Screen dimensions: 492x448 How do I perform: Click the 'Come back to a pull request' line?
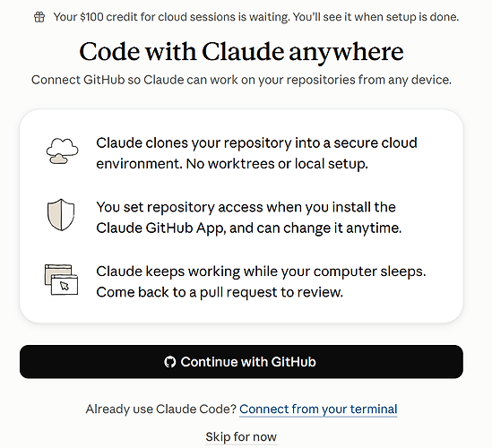pyautogui.click(x=220, y=292)
